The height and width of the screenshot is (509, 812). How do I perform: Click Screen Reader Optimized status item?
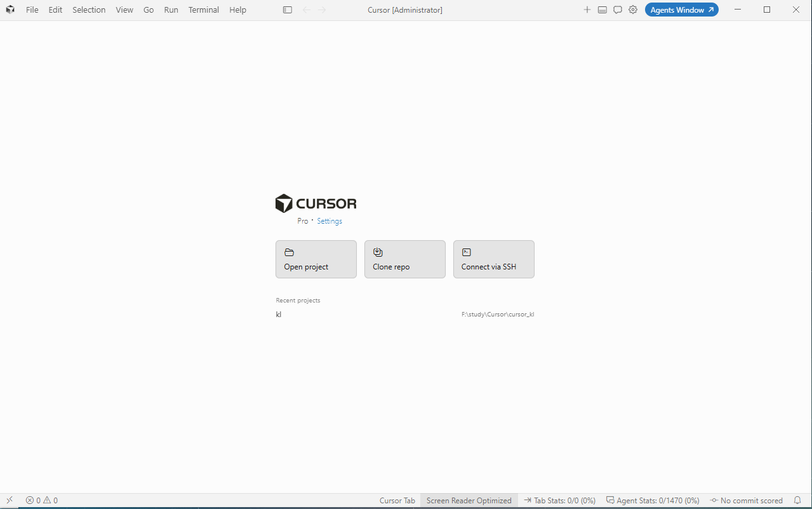click(469, 500)
